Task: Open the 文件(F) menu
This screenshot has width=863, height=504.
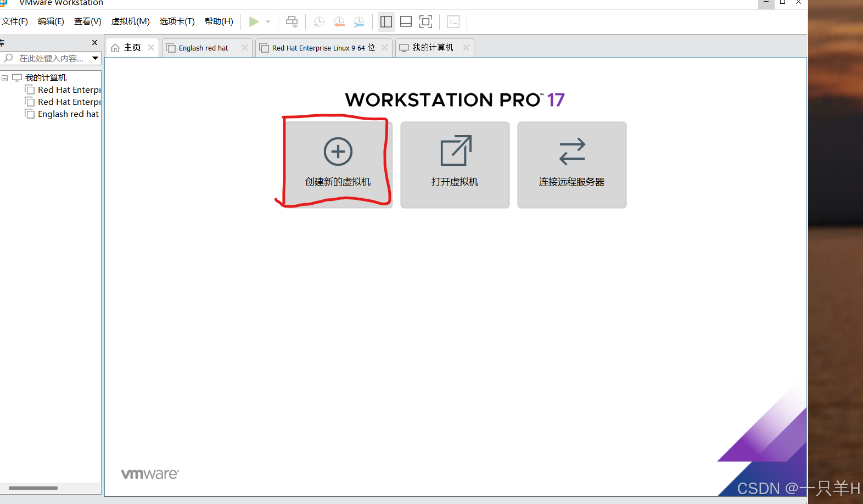Action: tap(15, 21)
